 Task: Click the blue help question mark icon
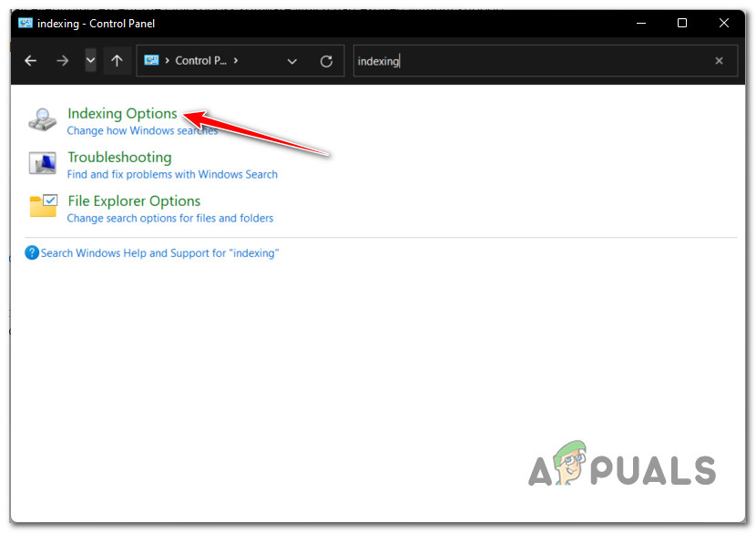click(x=32, y=252)
